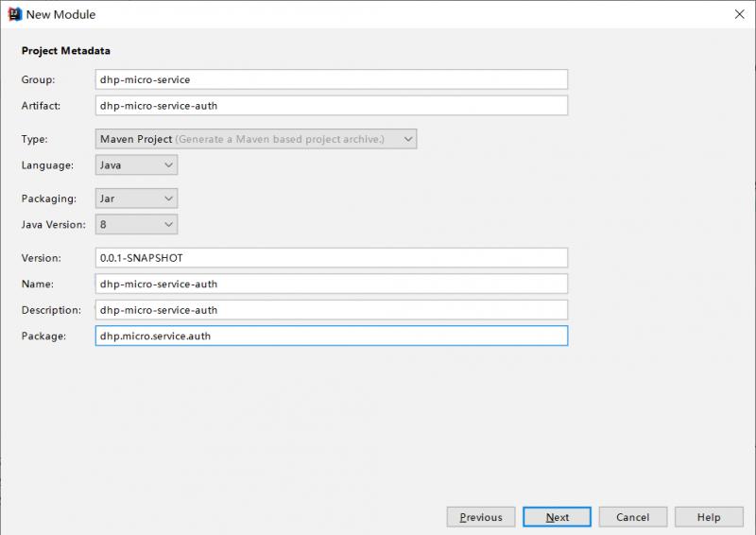Focus the Package text field
The image size is (756, 535).
pos(331,336)
